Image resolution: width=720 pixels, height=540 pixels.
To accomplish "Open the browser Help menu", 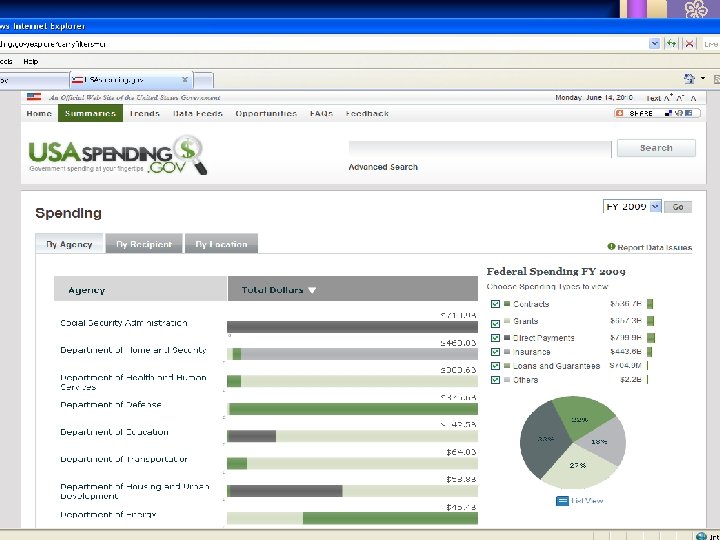I will (31, 61).
